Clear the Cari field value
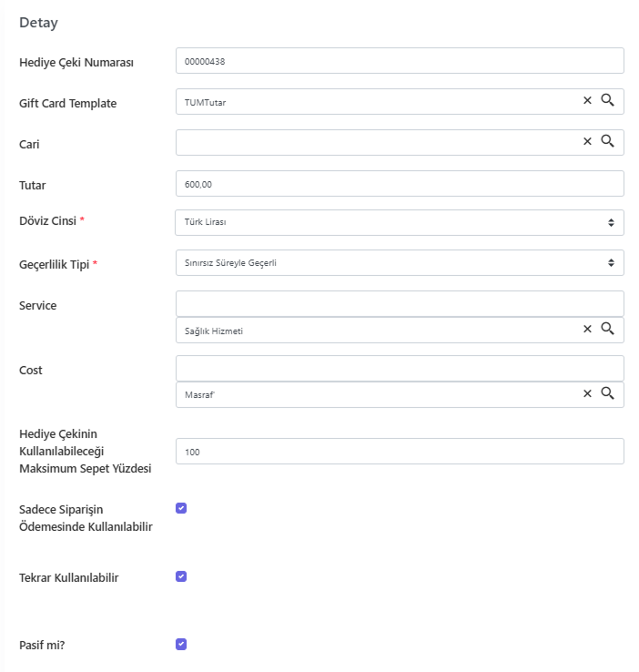This screenshot has width=639, height=672. [587, 141]
